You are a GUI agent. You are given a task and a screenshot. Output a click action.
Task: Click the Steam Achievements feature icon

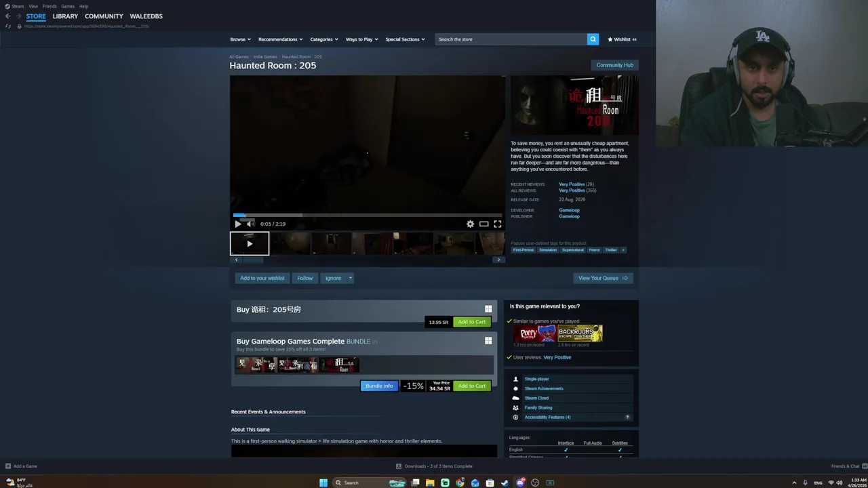tap(515, 388)
